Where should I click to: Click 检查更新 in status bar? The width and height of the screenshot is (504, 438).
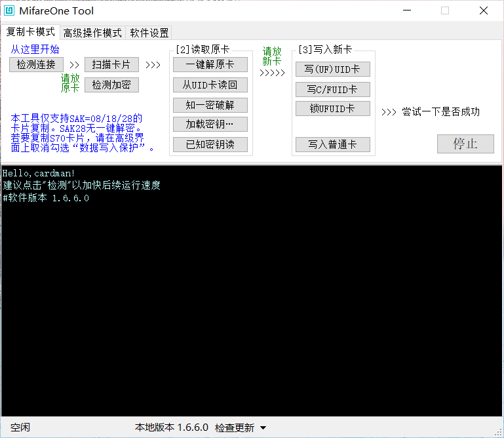(235, 428)
